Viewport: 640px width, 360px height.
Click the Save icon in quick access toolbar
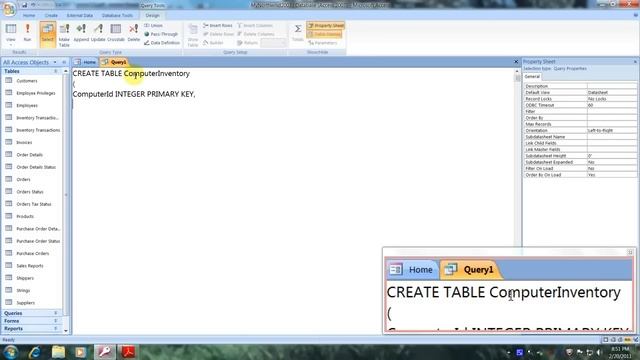[x=24, y=5]
